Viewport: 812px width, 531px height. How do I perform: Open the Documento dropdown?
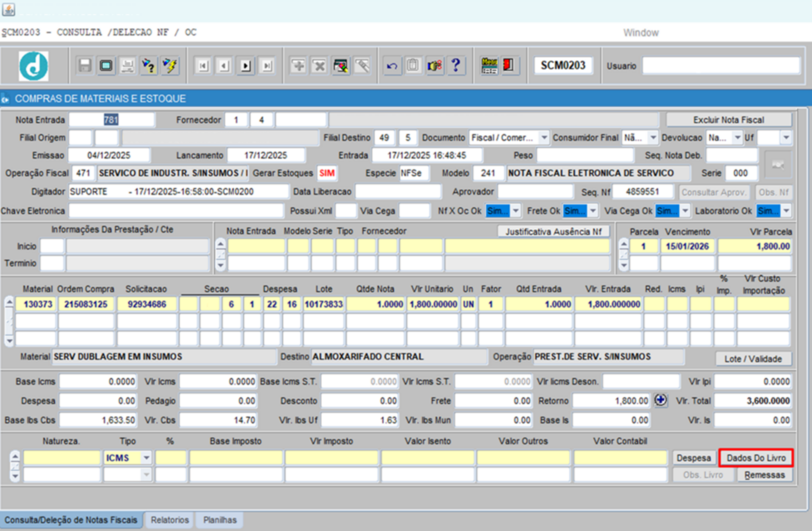point(544,138)
